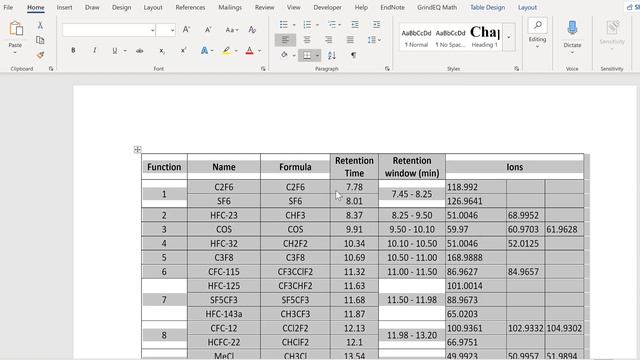Apply text highlight color
640x360 pixels.
[226, 51]
